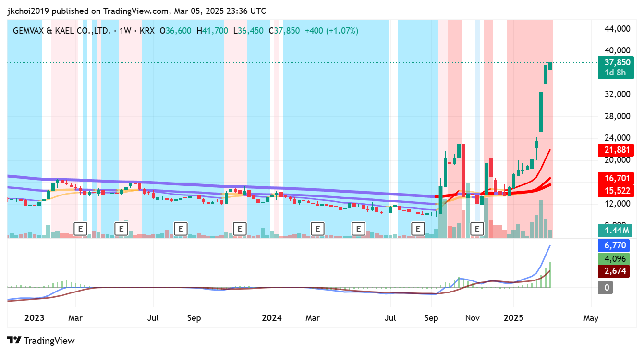Click the countdown label 1d 8h
The image size is (644, 353).
[616, 73]
